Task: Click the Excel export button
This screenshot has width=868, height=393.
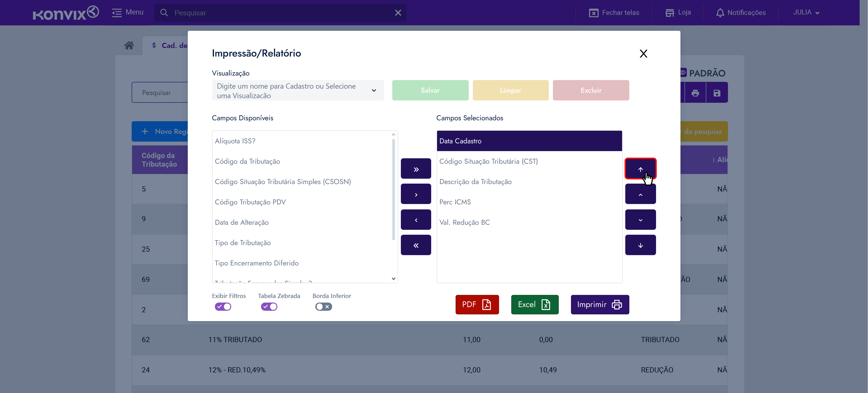Action: 534,304
